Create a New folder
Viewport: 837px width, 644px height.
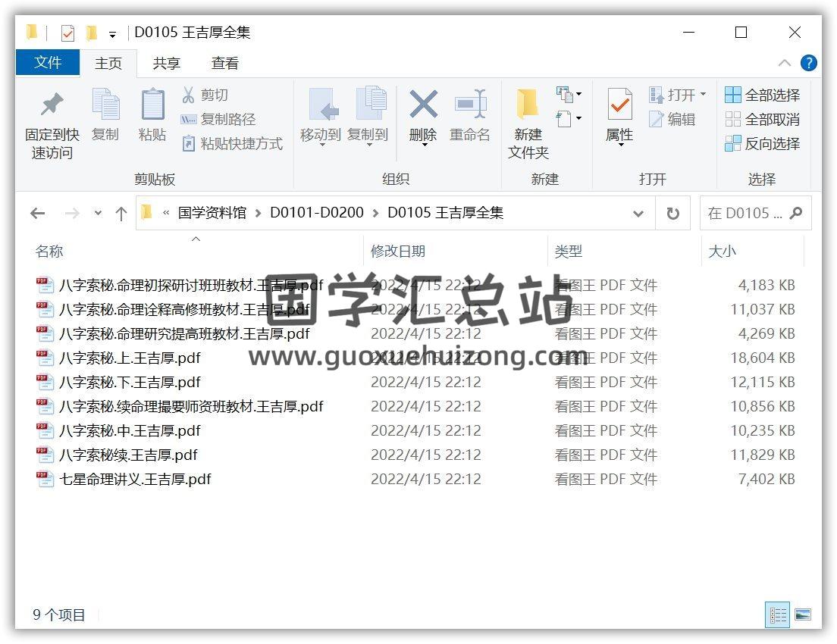pos(528,124)
